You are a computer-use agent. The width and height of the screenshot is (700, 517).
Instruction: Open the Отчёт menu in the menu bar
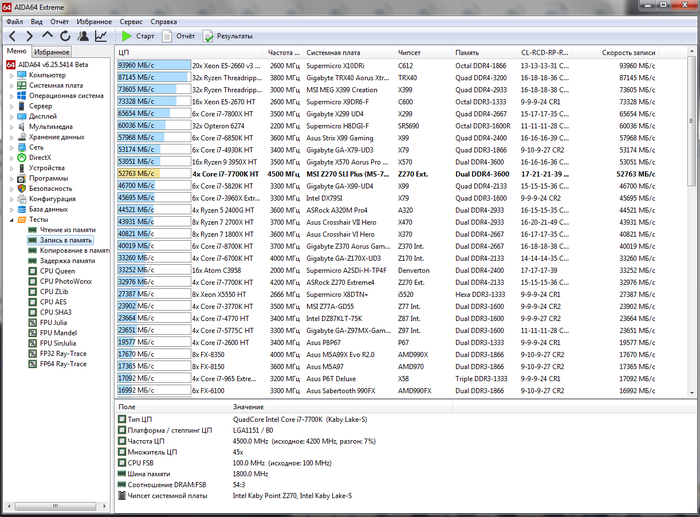(59, 21)
